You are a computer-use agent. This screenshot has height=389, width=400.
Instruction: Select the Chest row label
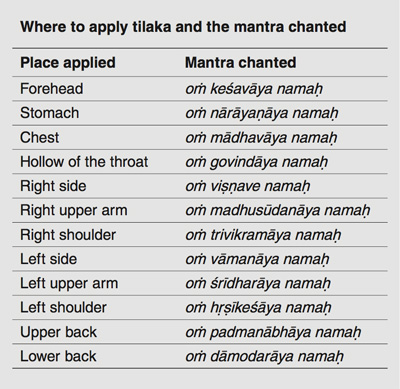point(39,137)
